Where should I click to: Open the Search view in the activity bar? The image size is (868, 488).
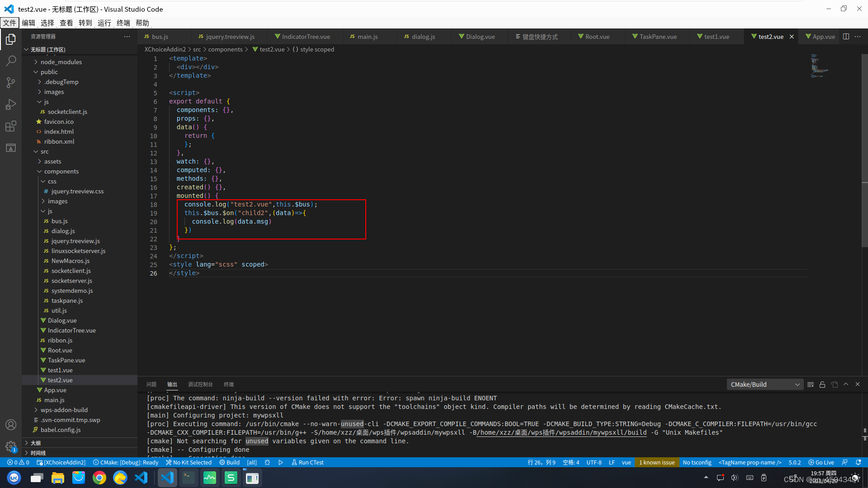click(11, 61)
